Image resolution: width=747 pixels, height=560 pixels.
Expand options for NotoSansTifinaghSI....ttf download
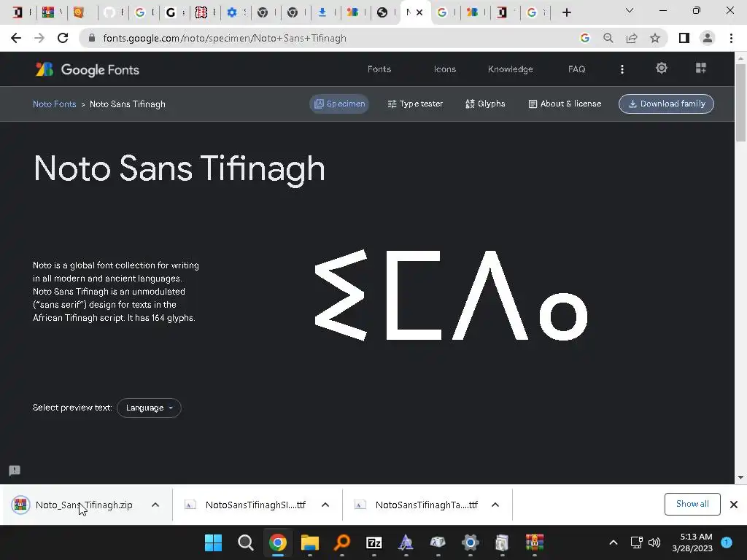[325, 505]
